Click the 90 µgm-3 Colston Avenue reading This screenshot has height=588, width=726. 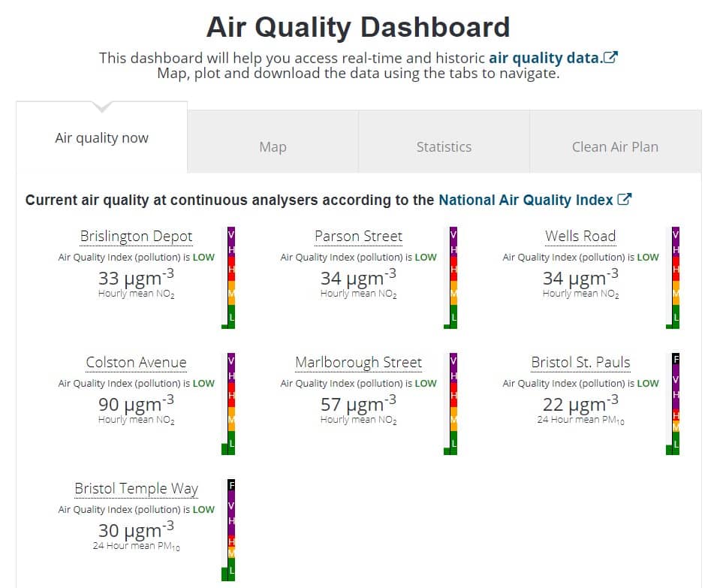pyautogui.click(x=136, y=403)
